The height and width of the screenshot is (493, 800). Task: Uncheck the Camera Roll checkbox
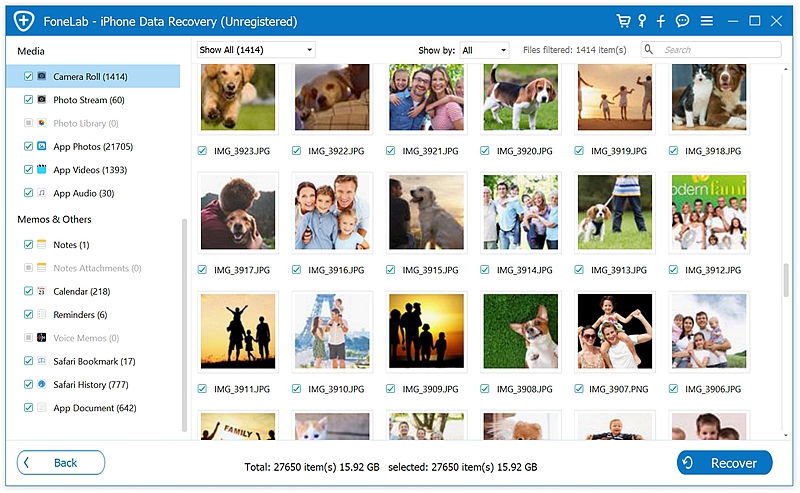point(29,76)
